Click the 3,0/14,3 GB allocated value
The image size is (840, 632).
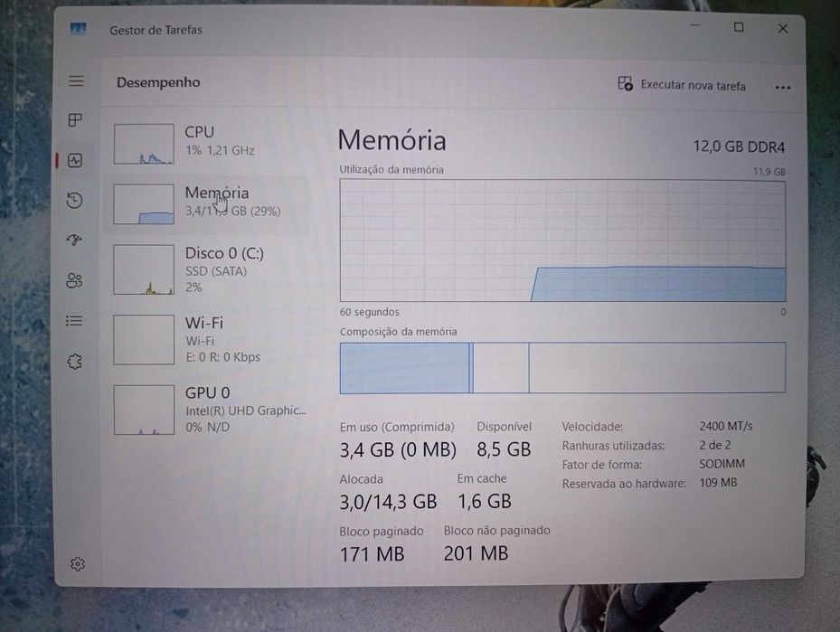click(x=389, y=502)
